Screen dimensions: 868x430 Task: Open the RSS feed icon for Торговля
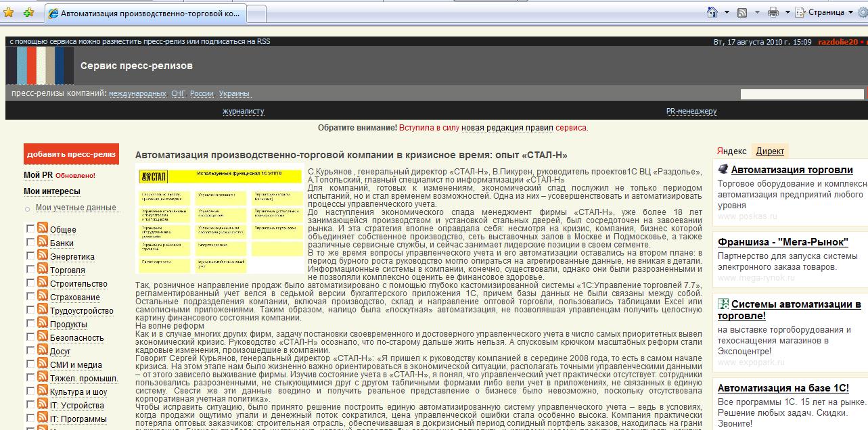[43, 269]
